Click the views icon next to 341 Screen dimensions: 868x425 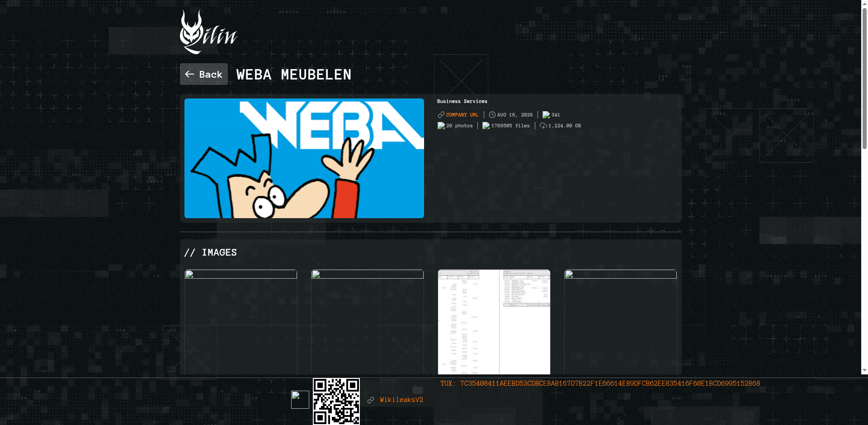[546, 115]
